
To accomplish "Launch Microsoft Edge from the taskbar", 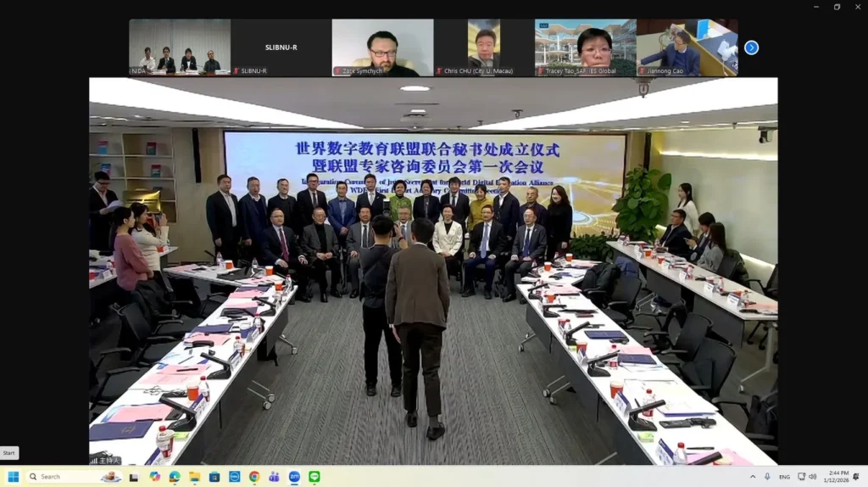I will click(x=175, y=477).
